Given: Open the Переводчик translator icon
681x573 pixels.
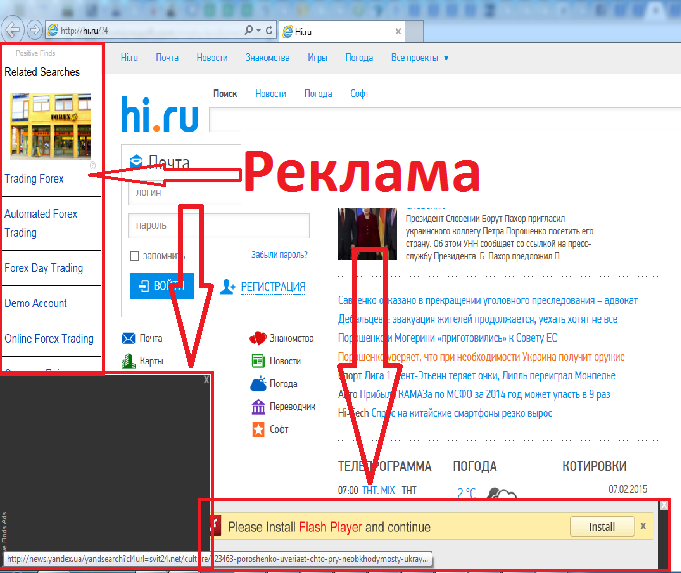Looking at the screenshot, I should pos(257,407).
